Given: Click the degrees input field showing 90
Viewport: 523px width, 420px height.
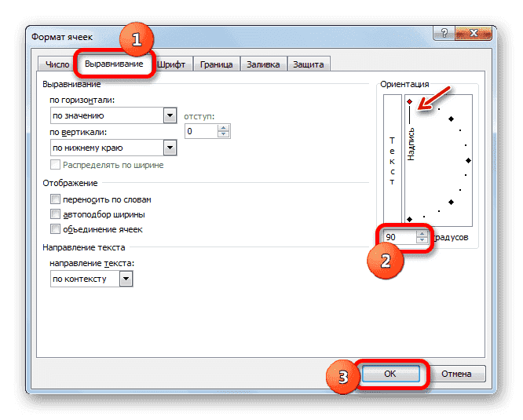Looking at the screenshot, I should pyautogui.click(x=400, y=236).
